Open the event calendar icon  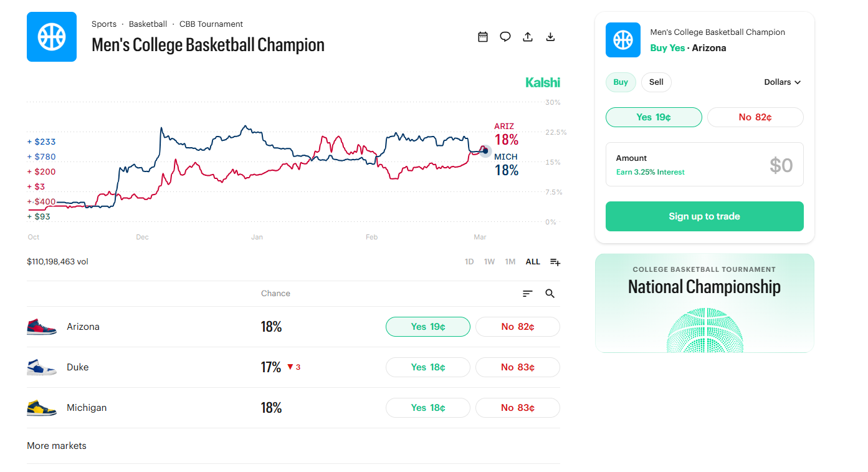click(483, 37)
